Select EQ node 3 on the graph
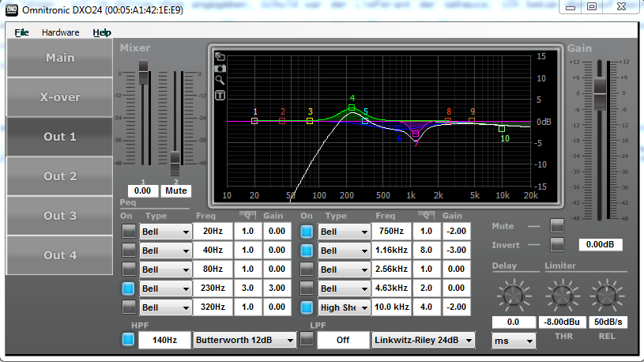 tap(310, 121)
